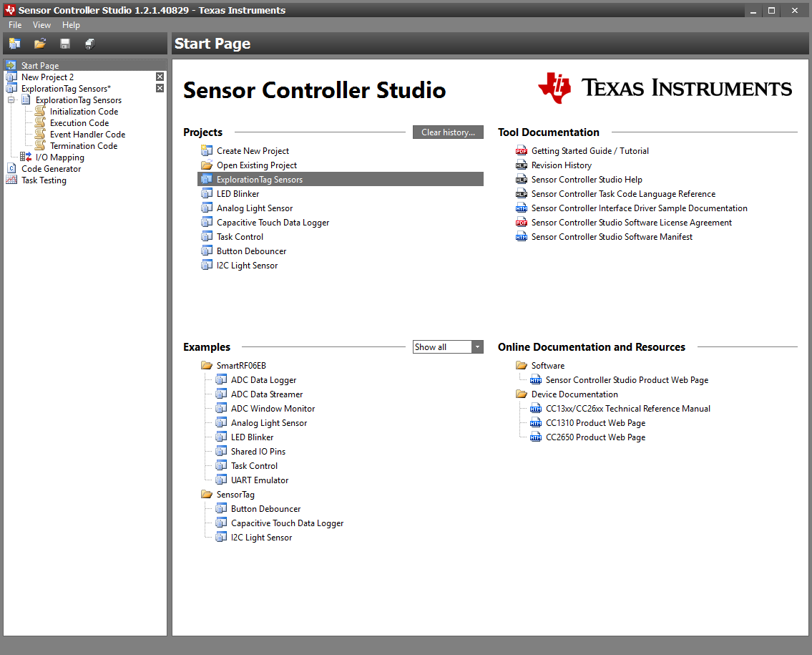Click the SensorTag Button Debouncer example icon
The width and height of the screenshot is (812, 655).
[x=221, y=509]
